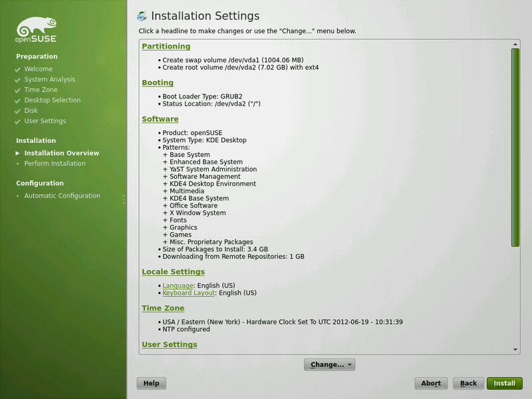Go Back to previous step
The width and height of the screenshot is (532, 399).
tap(469, 383)
